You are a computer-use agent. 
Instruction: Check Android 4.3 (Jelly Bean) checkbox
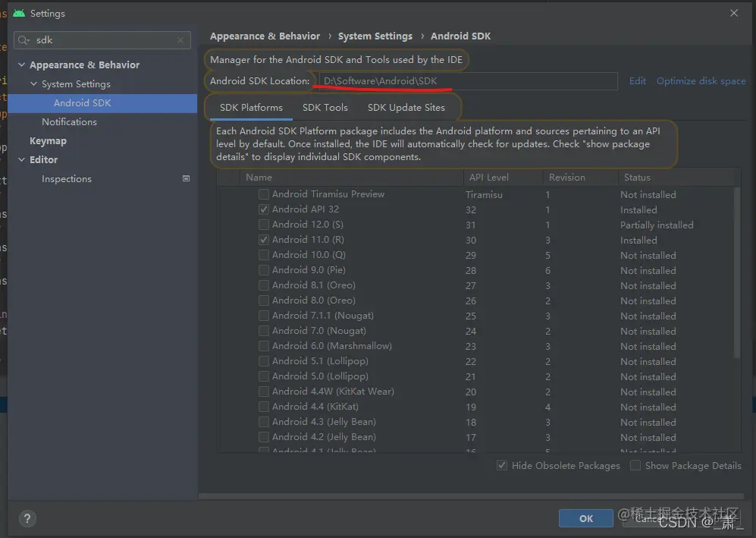264,422
